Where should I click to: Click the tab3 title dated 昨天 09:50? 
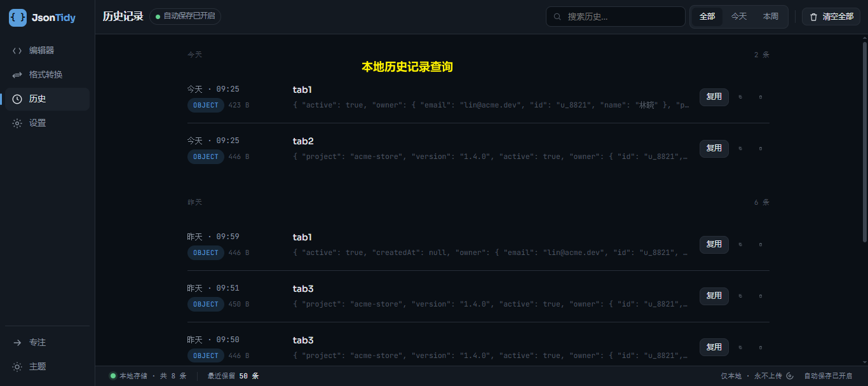point(303,340)
